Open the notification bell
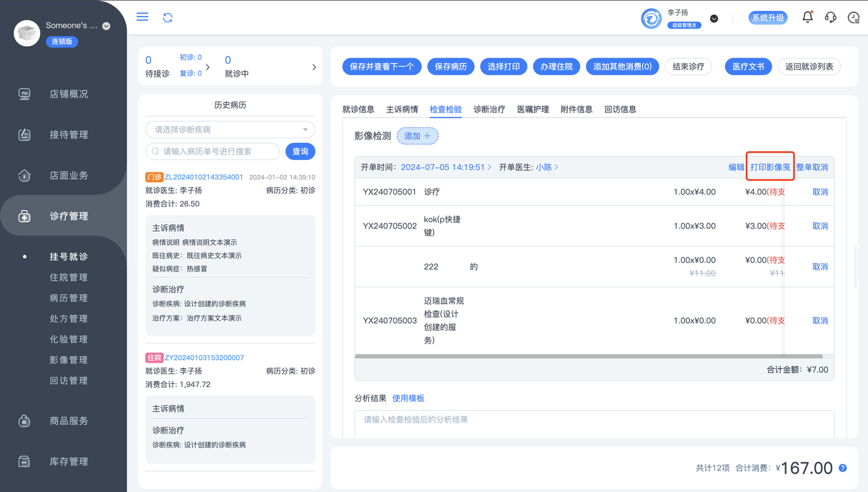Viewport: 868px width, 492px height. (x=807, y=18)
